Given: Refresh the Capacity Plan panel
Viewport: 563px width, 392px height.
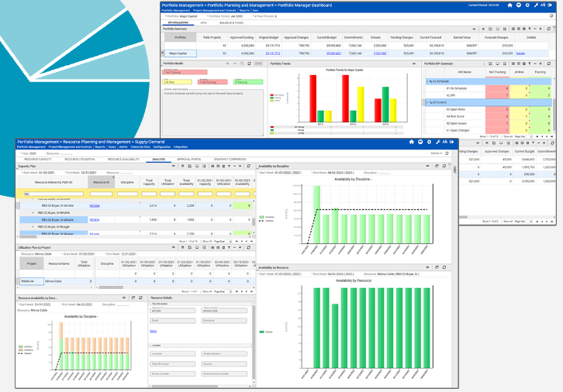Looking at the screenshot, I should click(248, 166).
